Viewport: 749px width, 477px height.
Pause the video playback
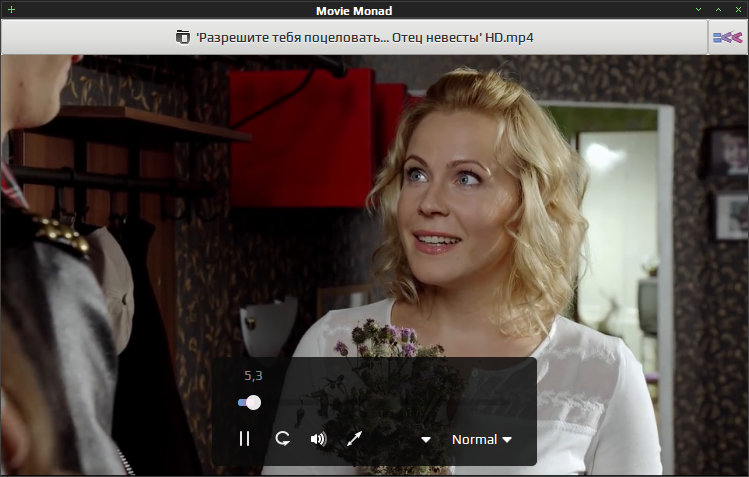244,439
